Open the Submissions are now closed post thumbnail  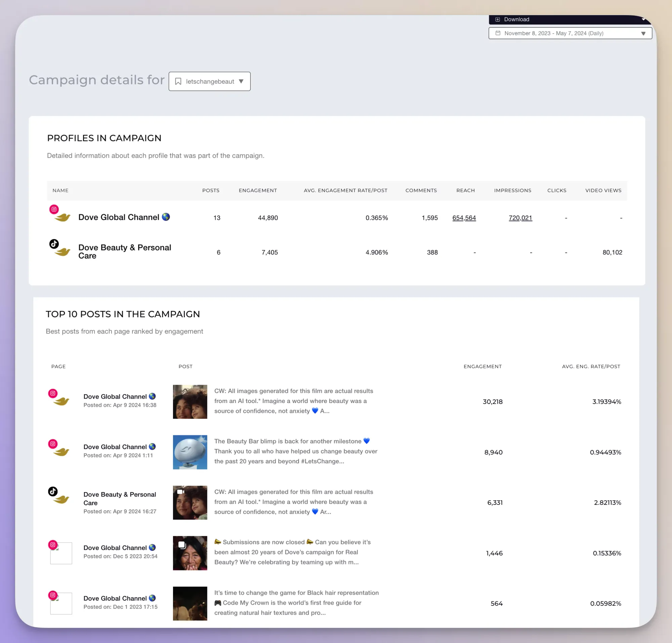(190, 553)
